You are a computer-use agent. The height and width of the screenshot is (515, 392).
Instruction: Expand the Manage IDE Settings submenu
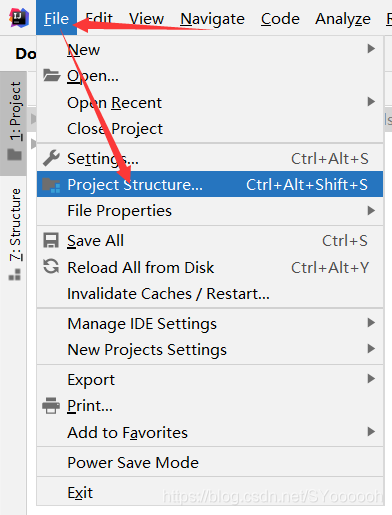(210, 323)
